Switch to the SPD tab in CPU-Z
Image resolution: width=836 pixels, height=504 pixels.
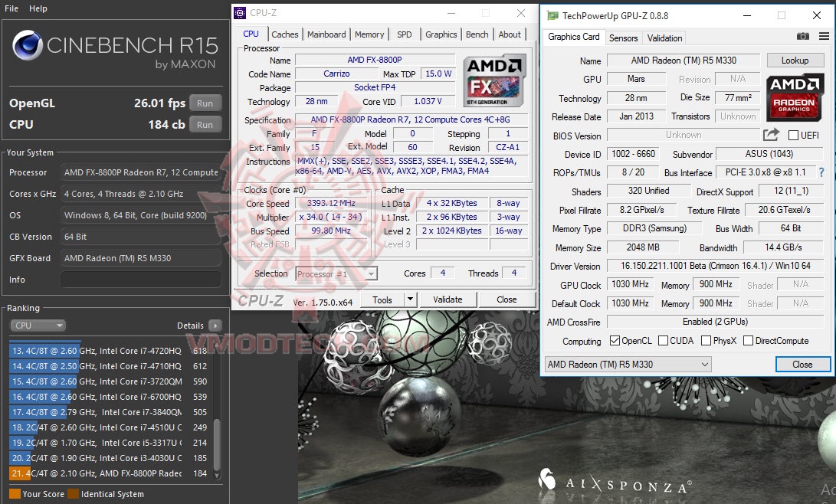(x=404, y=34)
